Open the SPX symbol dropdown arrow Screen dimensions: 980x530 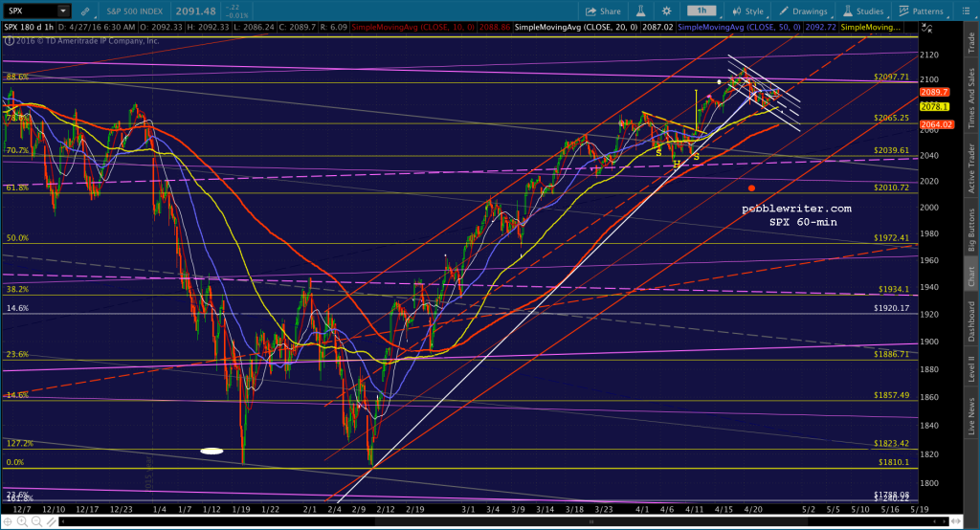pos(63,11)
